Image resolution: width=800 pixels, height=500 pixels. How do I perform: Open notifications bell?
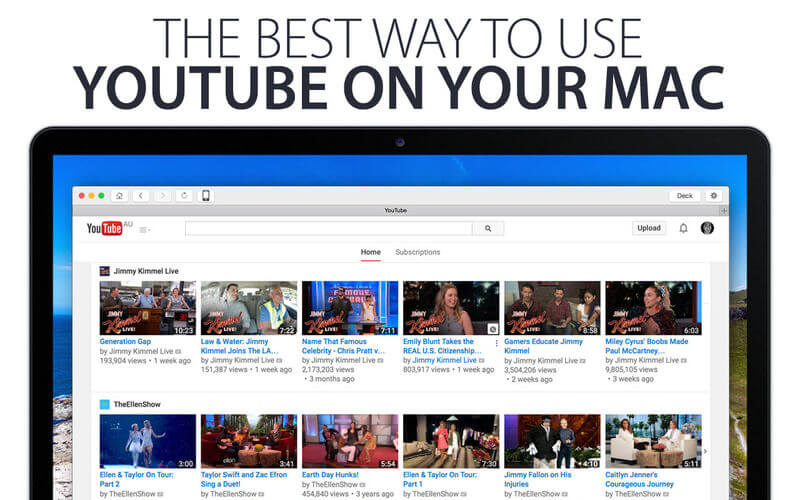(683, 228)
